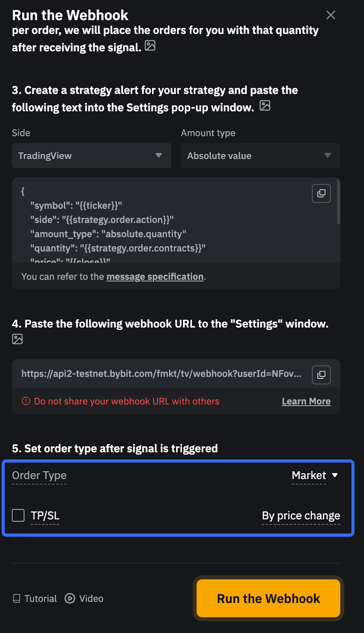Click image icon beside step 3 heading
Image resolution: width=364 pixels, height=633 pixels.
coord(265,106)
